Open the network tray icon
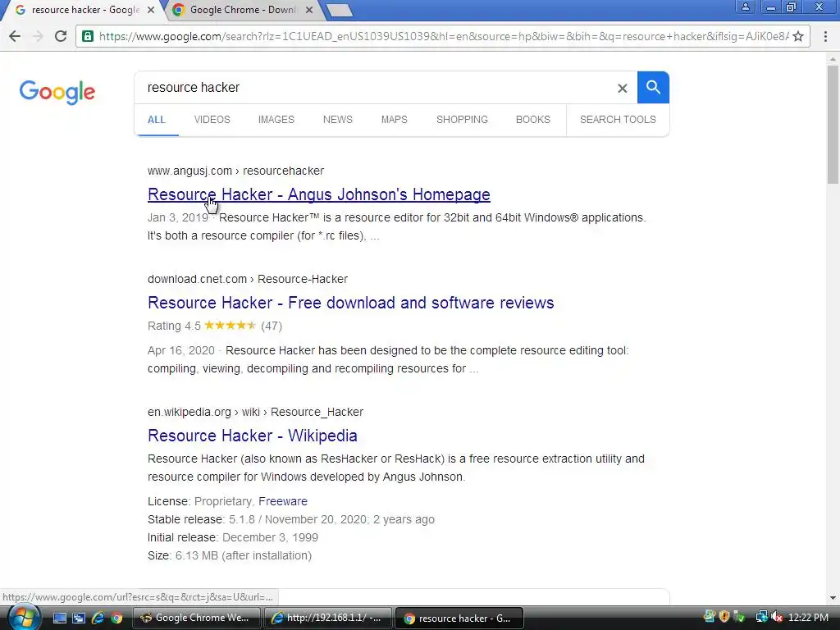 pos(761,617)
